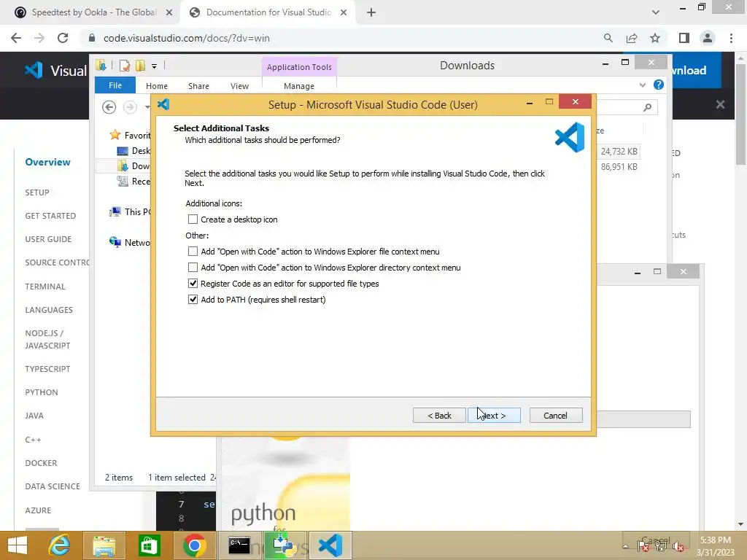Screen dimensions: 747x560
Task: Uncheck Add to PATH checkbox
Action: click(x=193, y=300)
